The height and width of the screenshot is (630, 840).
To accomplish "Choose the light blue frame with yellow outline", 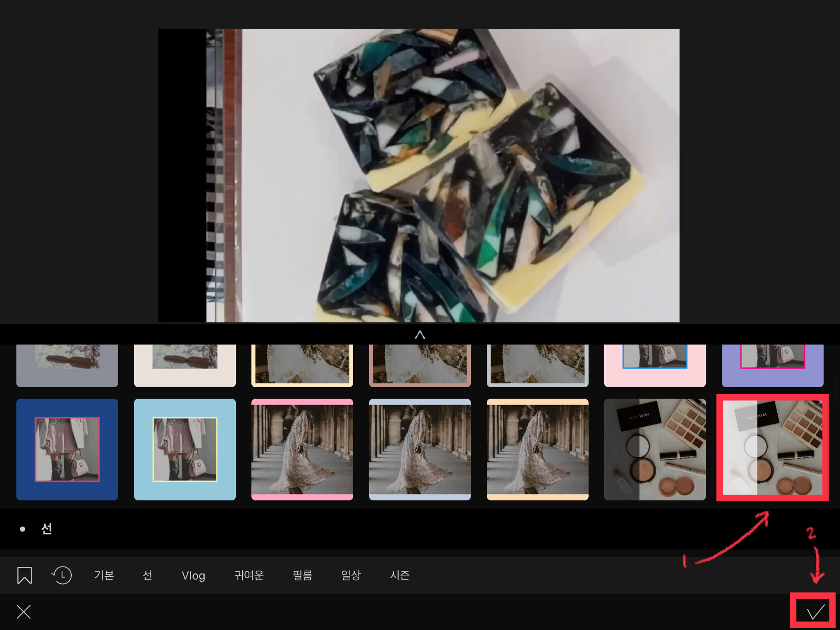I will click(185, 449).
